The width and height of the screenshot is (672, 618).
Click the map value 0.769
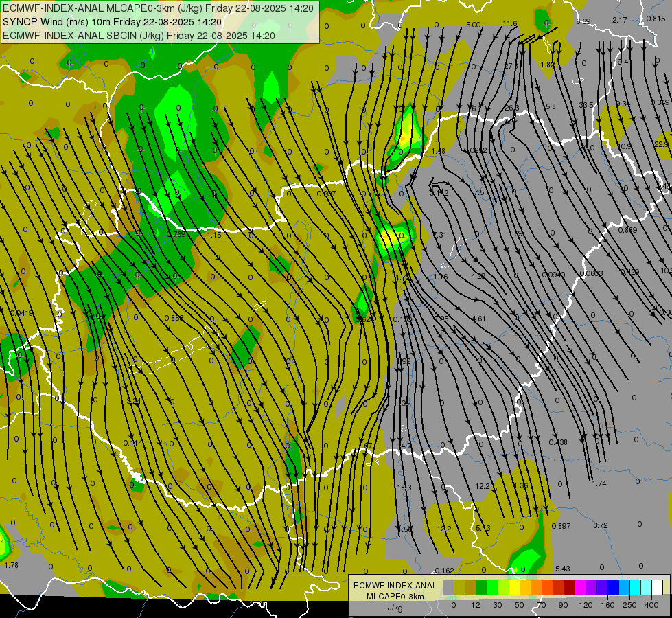176,234
